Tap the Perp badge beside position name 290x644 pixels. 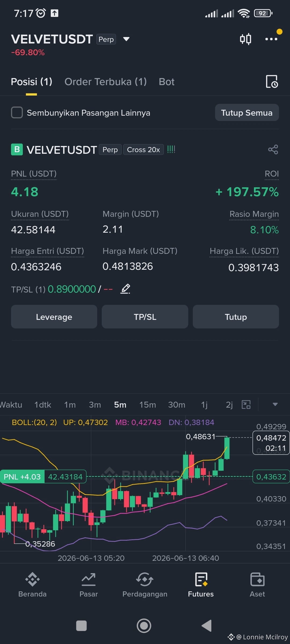coord(110,149)
